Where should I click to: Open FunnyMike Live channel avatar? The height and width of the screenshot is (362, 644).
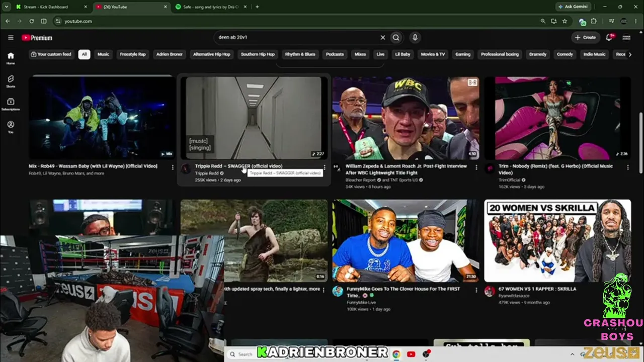click(338, 292)
